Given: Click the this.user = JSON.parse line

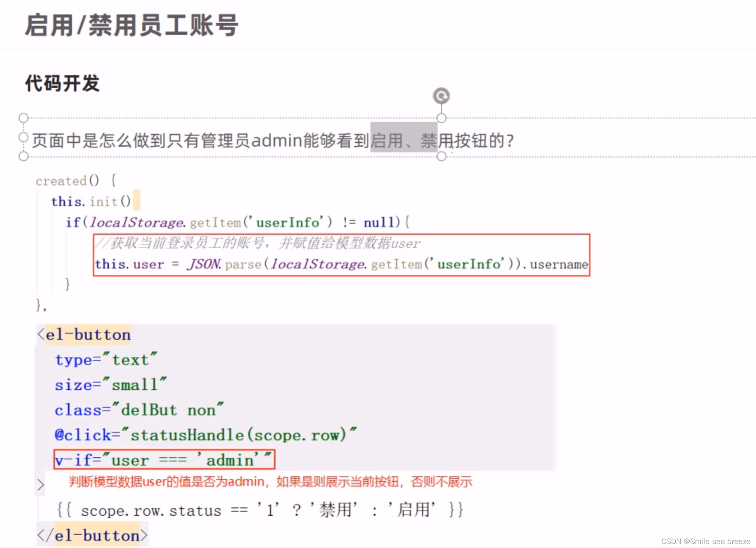Looking at the screenshot, I should tap(341, 264).
